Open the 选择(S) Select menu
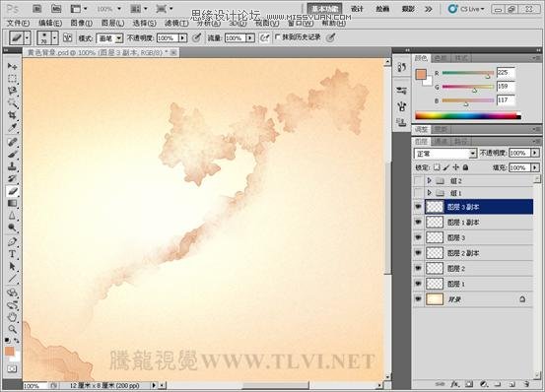The width and height of the screenshot is (545, 392). coord(144,23)
